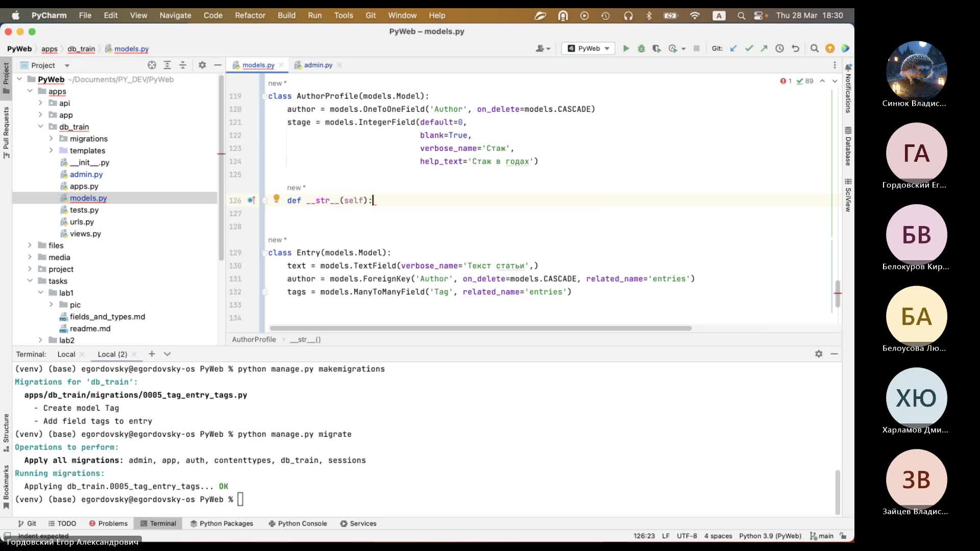This screenshot has height=551, width=980.
Task: Expand the api folder
Action: coord(40,103)
